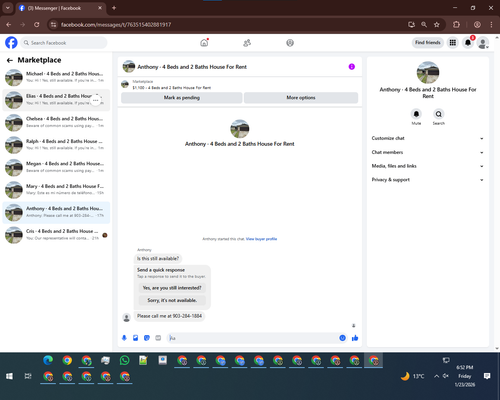Screen dimensions: 500x400
Task: Open the Windows Start menu
Action: pos(9,376)
